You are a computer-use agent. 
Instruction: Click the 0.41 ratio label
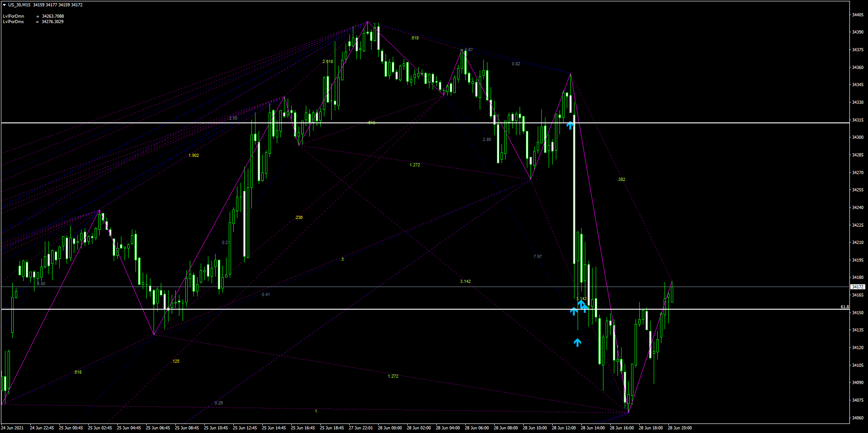pos(266,295)
